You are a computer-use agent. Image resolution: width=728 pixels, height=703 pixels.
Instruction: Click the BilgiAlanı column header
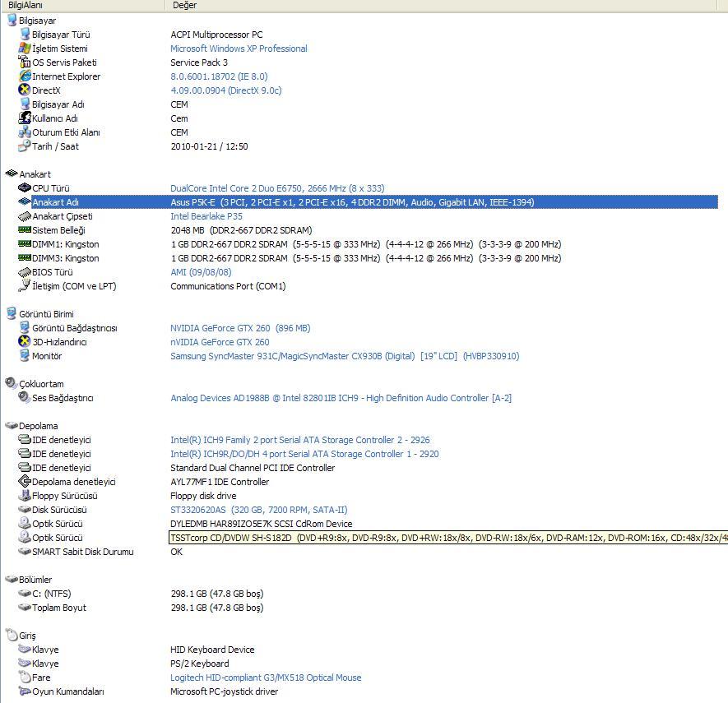(26, 6)
